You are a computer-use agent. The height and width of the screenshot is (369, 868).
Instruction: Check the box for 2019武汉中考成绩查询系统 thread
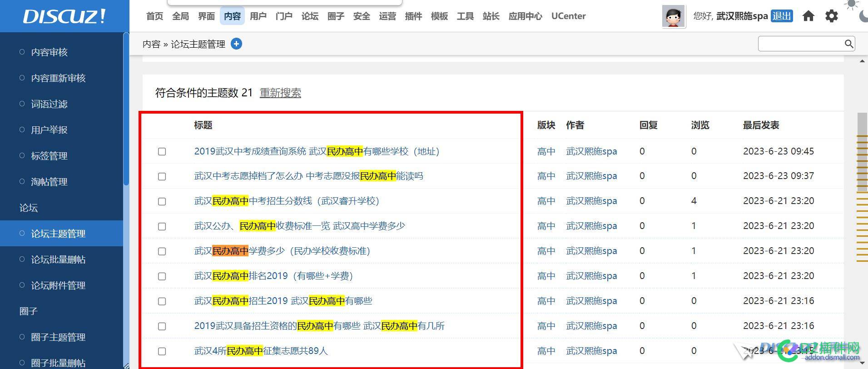pos(162,151)
